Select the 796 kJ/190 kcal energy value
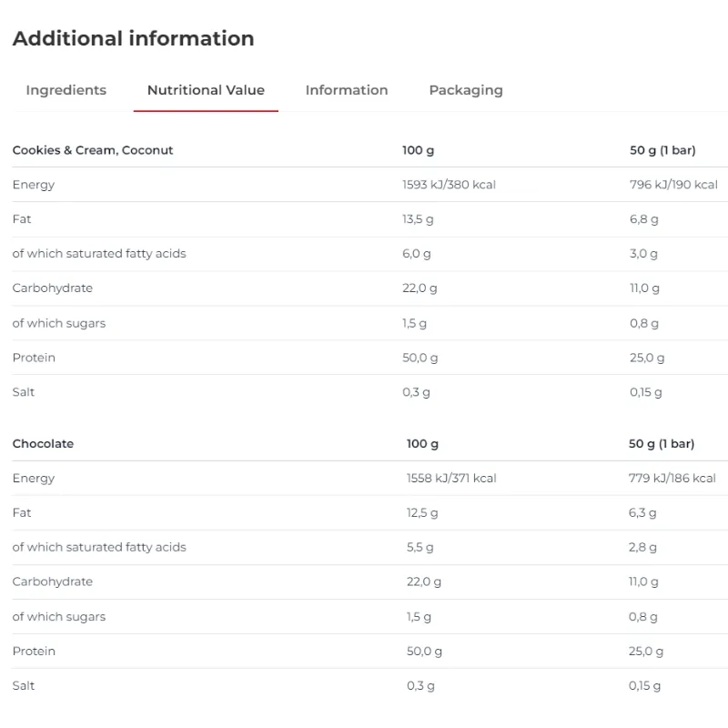Viewport: 728px width, 728px height. 673,185
